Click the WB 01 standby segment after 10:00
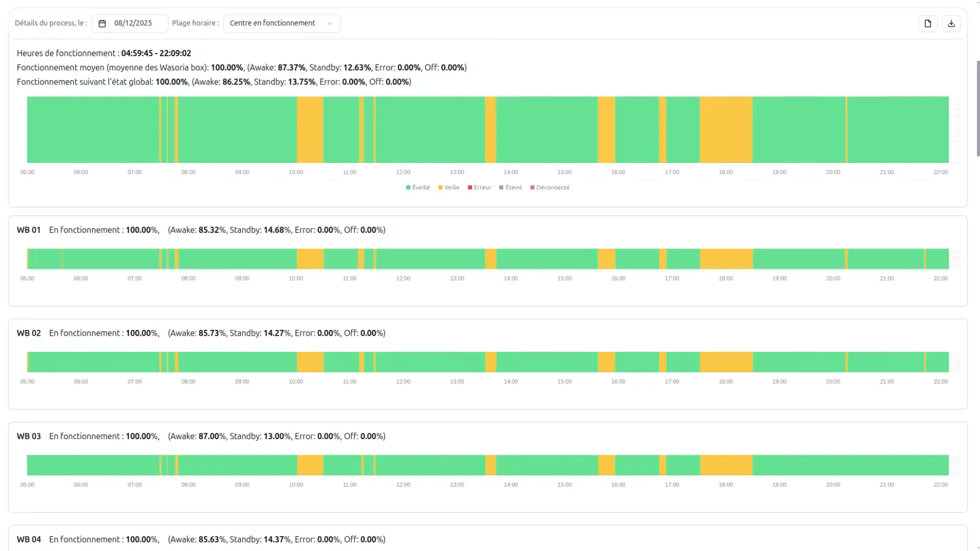This screenshot has width=980, height=551. click(x=310, y=259)
